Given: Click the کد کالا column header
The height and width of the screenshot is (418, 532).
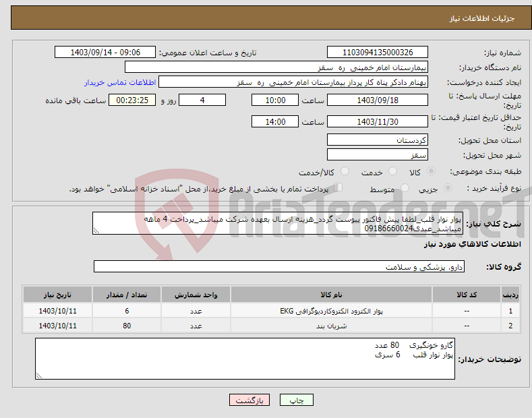Looking at the screenshot, I should (x=467, y=295).
